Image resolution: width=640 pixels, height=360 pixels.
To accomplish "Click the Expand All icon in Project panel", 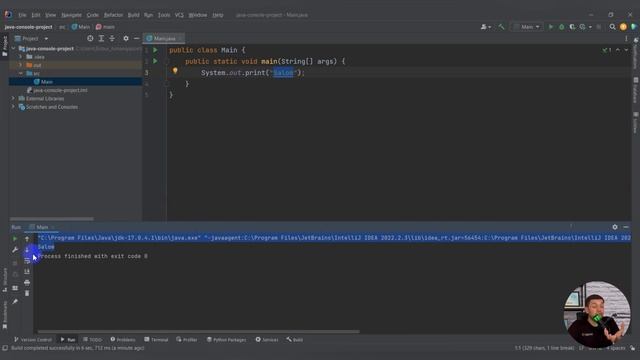I will [x=101, y=38].
